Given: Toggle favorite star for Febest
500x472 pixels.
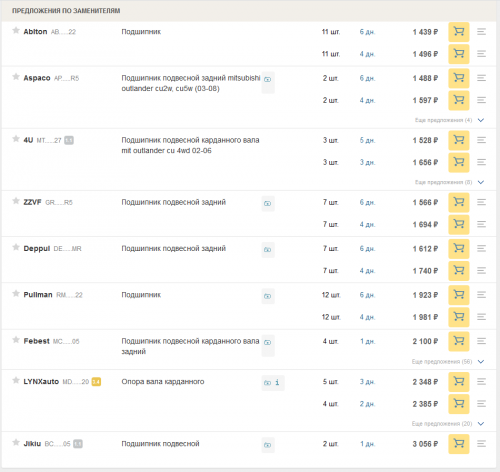Looking at the screenshot, I should [x=16, y=340].
